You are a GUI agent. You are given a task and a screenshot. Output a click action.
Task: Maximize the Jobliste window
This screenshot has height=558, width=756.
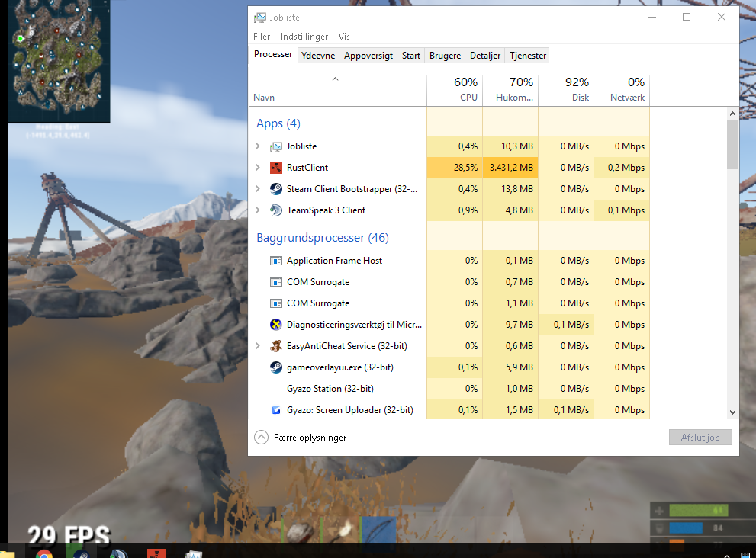click(x=687, y=17)
